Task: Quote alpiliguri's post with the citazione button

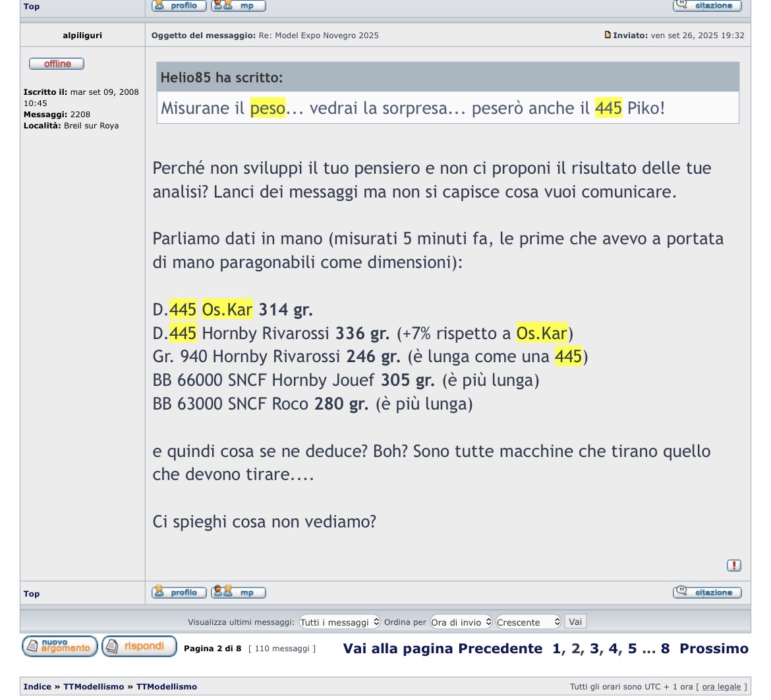Action: tap(706, 593)
